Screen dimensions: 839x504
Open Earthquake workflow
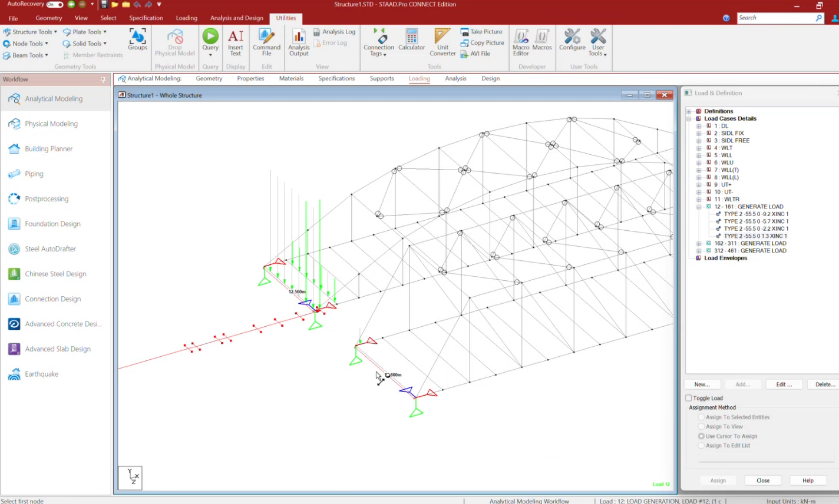coord(55,374)
